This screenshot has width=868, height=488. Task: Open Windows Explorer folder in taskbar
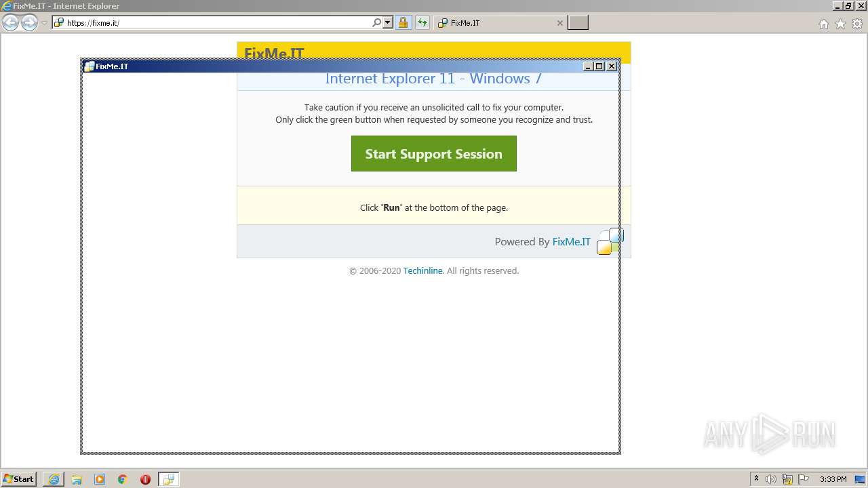pos(77,479)
